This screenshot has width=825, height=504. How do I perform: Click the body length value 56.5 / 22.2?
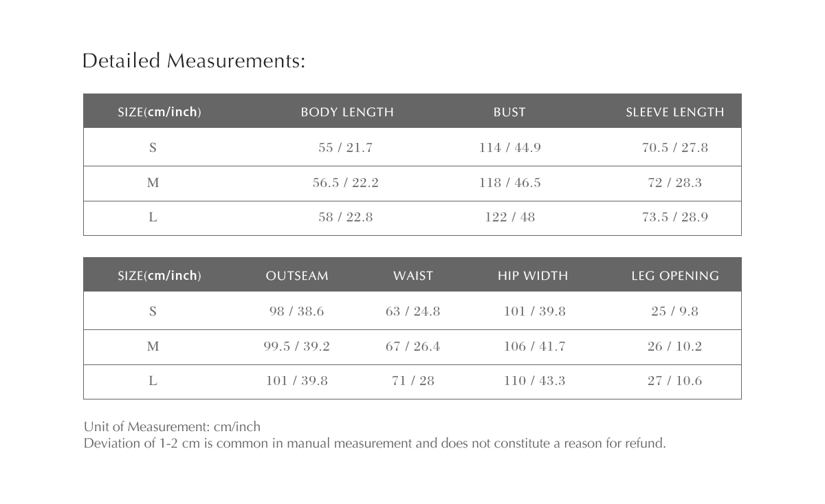click(345, 183)
